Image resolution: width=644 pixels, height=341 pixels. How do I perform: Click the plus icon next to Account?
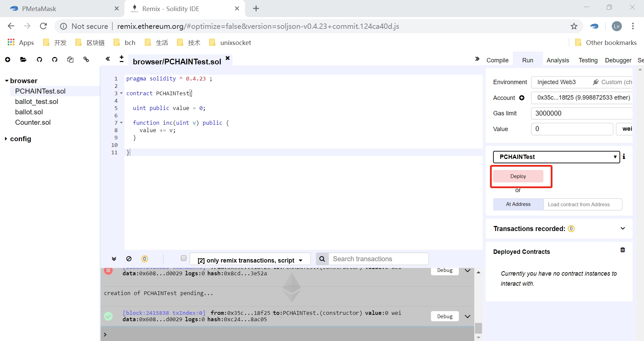coord(522,98)
